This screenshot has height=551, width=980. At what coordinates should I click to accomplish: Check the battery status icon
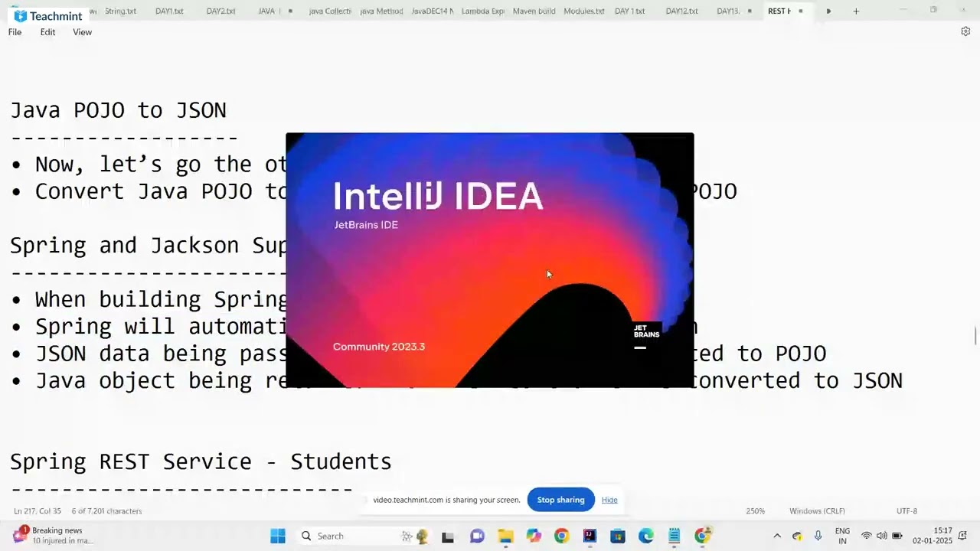coord(897,536)
